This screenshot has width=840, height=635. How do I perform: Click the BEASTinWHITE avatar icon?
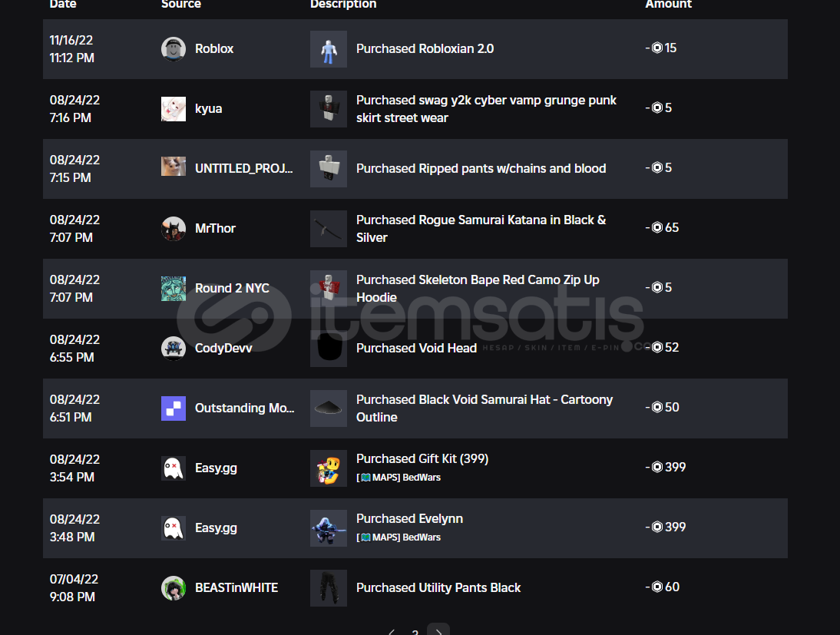[173, 588]
